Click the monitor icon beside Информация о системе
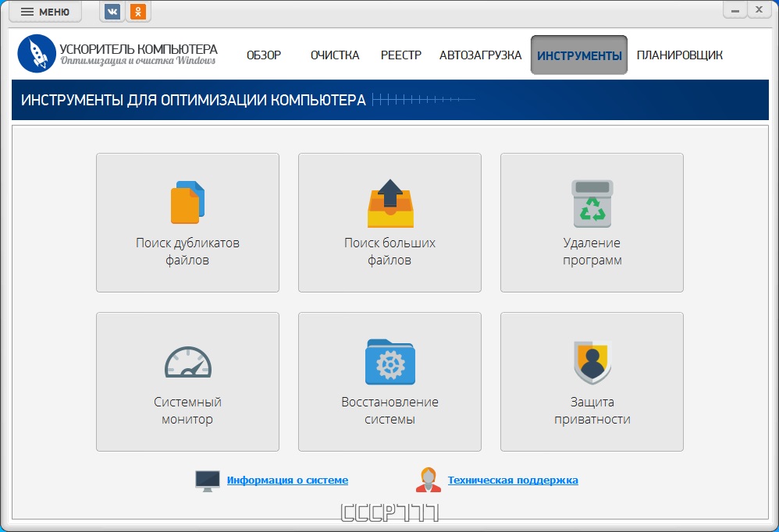Screen dimensions: 779x532 [x=208, y=481]
